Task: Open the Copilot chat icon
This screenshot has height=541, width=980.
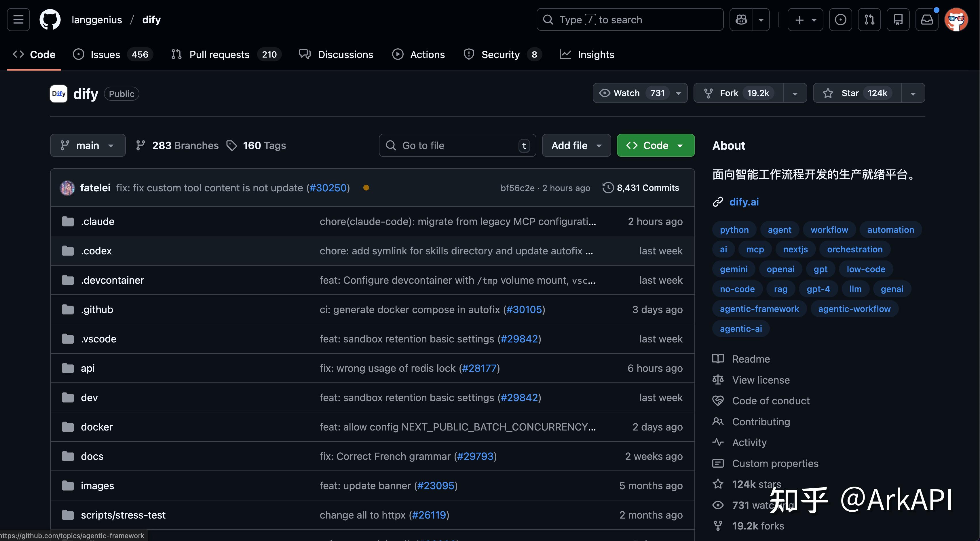Action: click(x=741, y=19)
